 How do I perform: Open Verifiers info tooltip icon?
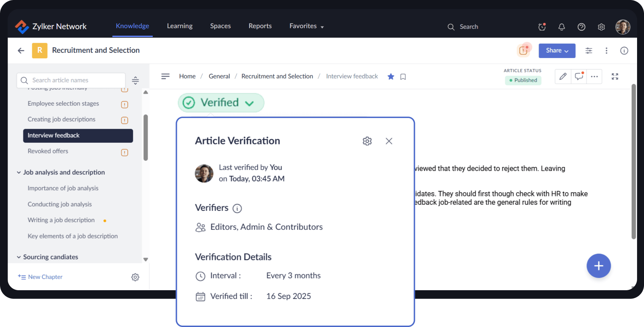[x=237, y=208]
